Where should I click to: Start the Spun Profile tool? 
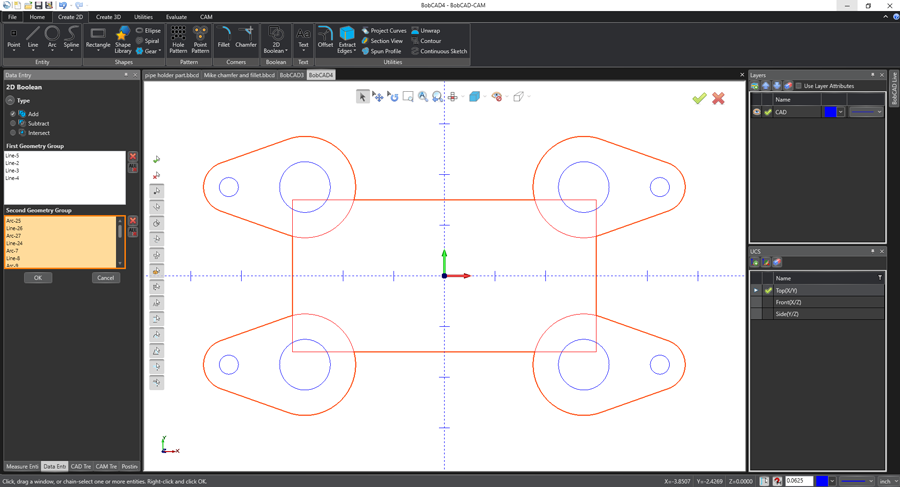381,51
